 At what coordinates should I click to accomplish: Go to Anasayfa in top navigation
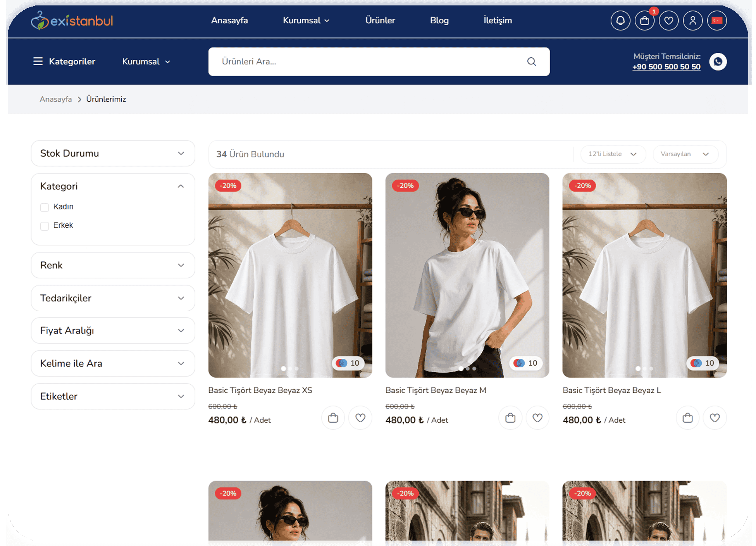(x=229, y=21)
